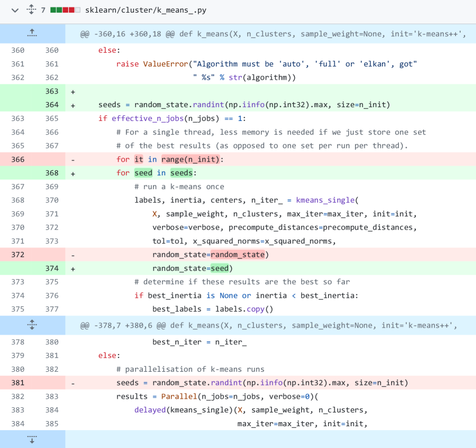The width and height of the screenshot is (476, 448).
Task: Click the removed "seeds = random_state.randint" line
Action: [x=262, y=383]
